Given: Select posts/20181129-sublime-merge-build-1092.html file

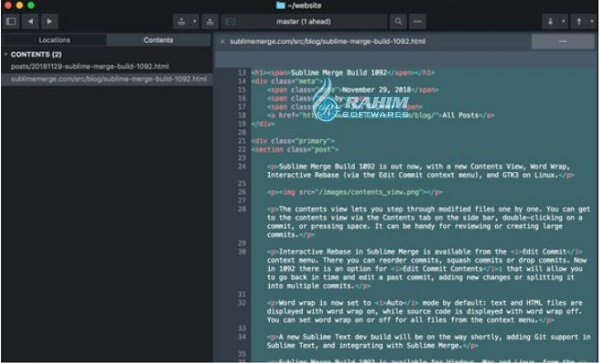Looking at the screenshot, I should point(90,67).
